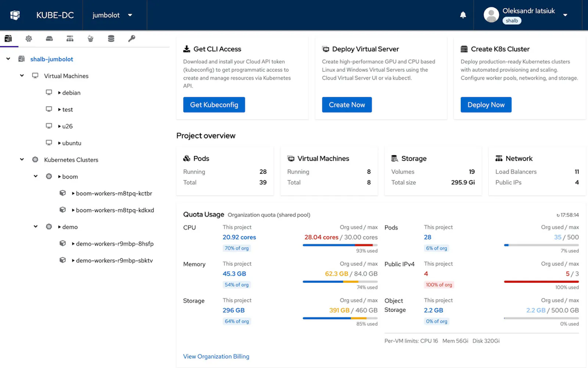The width and height of the screenshot is (588, 368).
Task: Click the Memory org usage progress bar
Action: pos(340,282)
